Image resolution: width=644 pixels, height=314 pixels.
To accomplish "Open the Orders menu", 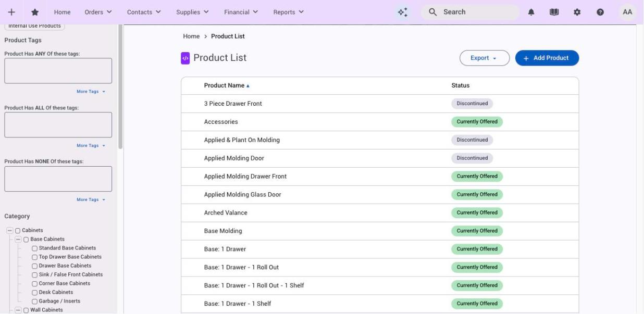I will (98, 12).
